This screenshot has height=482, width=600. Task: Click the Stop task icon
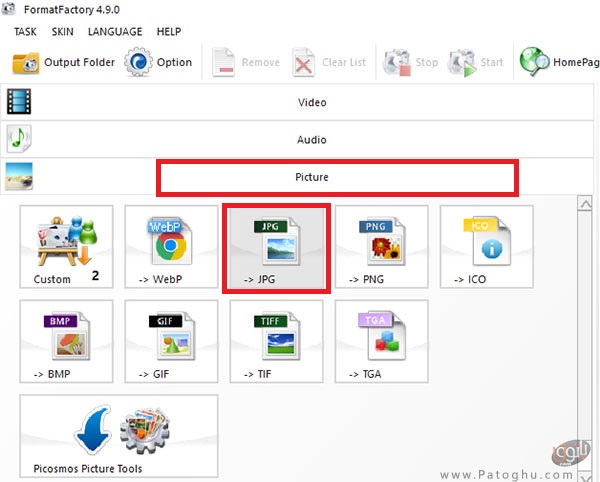[397, 62]
